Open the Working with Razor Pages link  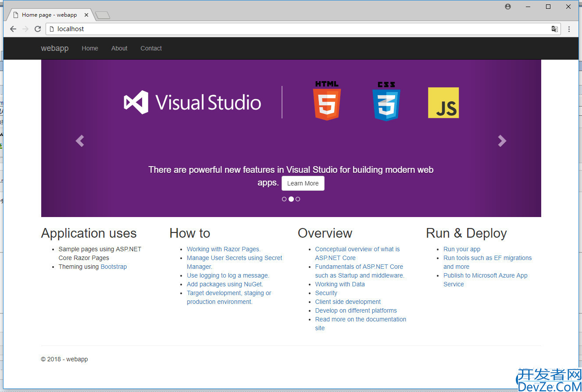223,249
